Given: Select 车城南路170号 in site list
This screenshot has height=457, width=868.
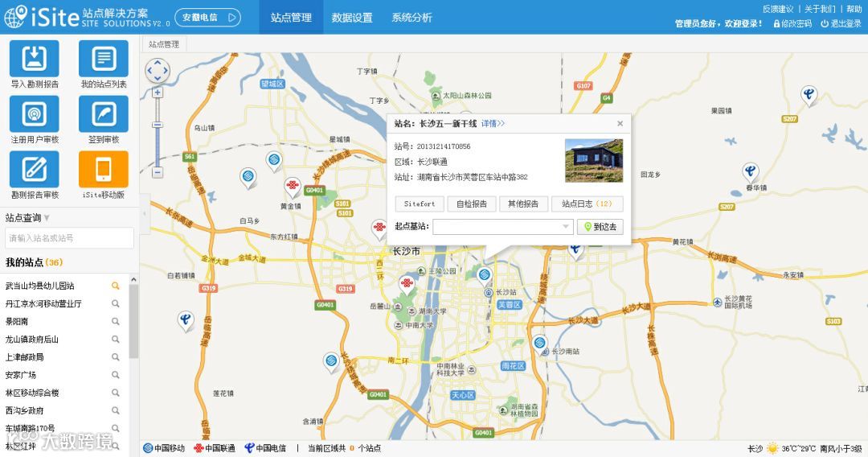Looking at the screenshot, I should [31, 428].
